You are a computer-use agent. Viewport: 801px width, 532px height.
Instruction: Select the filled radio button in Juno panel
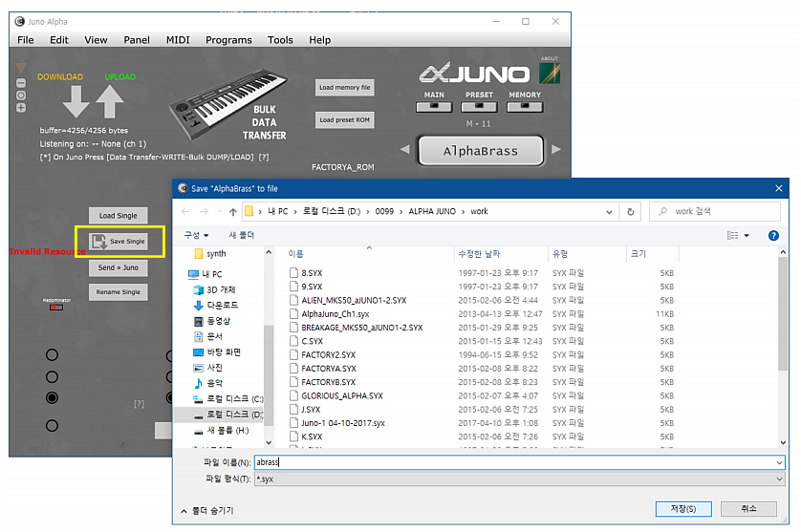[x=52, y=397]
